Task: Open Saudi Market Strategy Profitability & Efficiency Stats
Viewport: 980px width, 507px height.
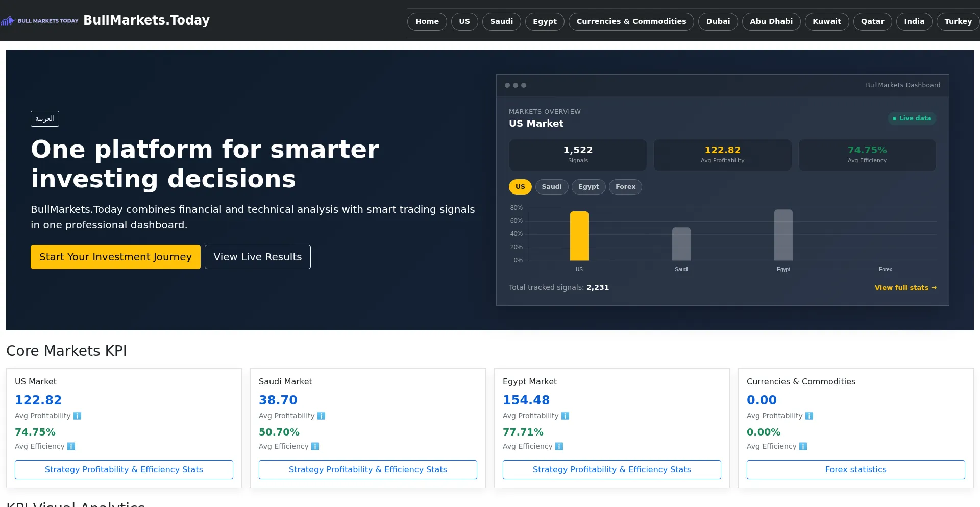Action: [368, 470]
